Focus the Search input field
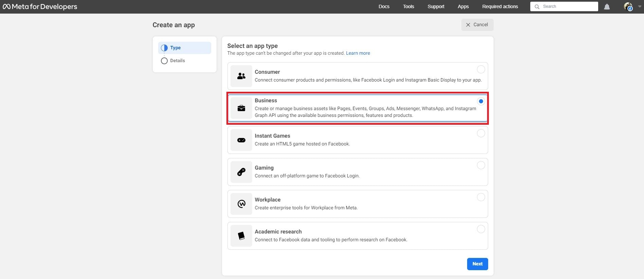This screenshot has width=644, height=279. click(x=564, y=6)
